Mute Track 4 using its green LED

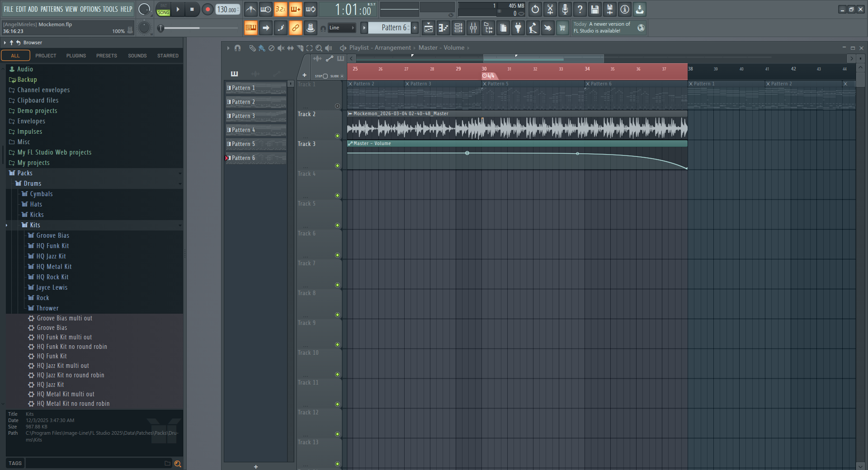[x=337, y=195]
